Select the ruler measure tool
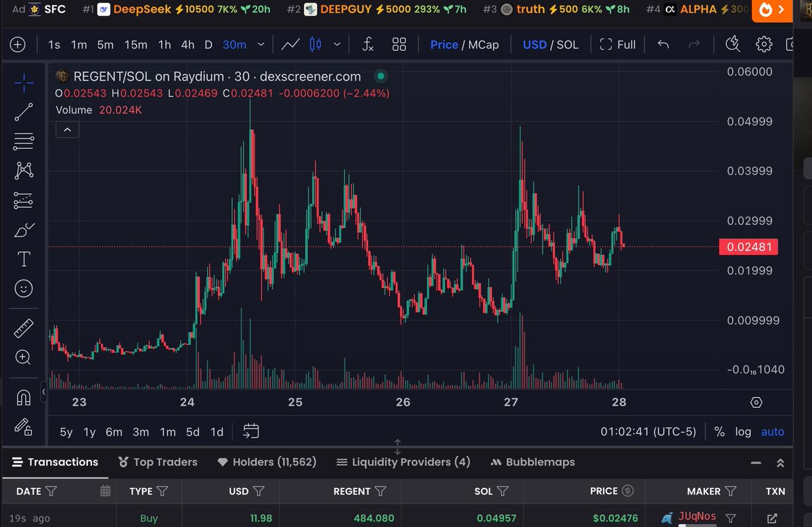The image size is (812, 527). coord(24,329)
